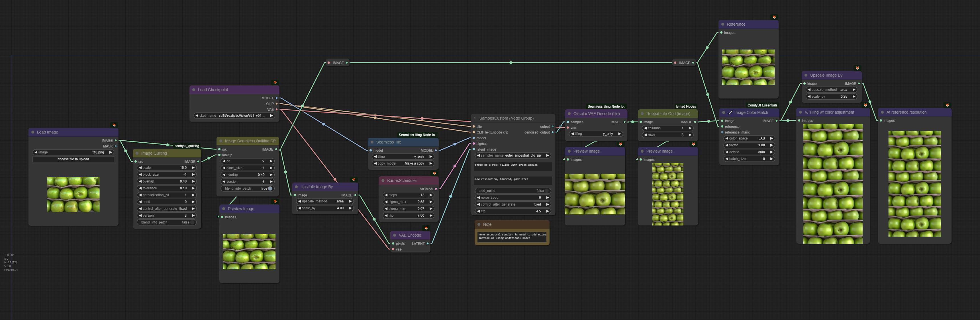Click the grid icon on SamplerCustom node group

coord(475,118)
